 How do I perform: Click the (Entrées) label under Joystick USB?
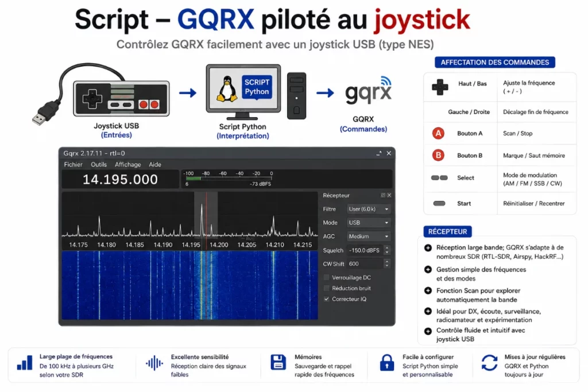tap(116, 135)
